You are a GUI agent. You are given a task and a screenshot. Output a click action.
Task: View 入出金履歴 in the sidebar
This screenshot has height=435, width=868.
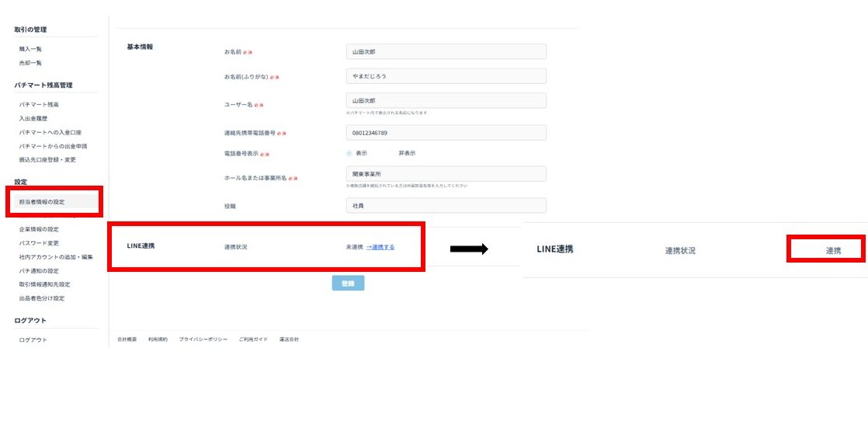(33, 118)
